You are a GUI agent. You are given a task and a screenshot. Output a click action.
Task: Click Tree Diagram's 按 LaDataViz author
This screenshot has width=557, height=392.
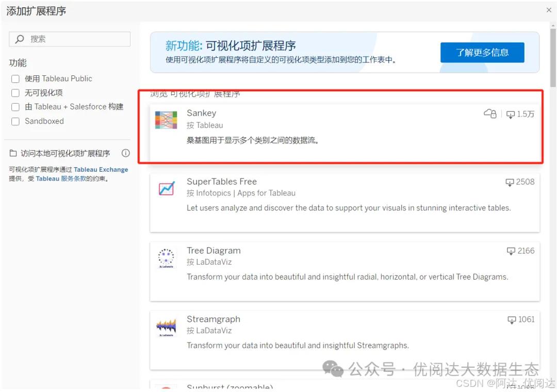tap(209, 262)
